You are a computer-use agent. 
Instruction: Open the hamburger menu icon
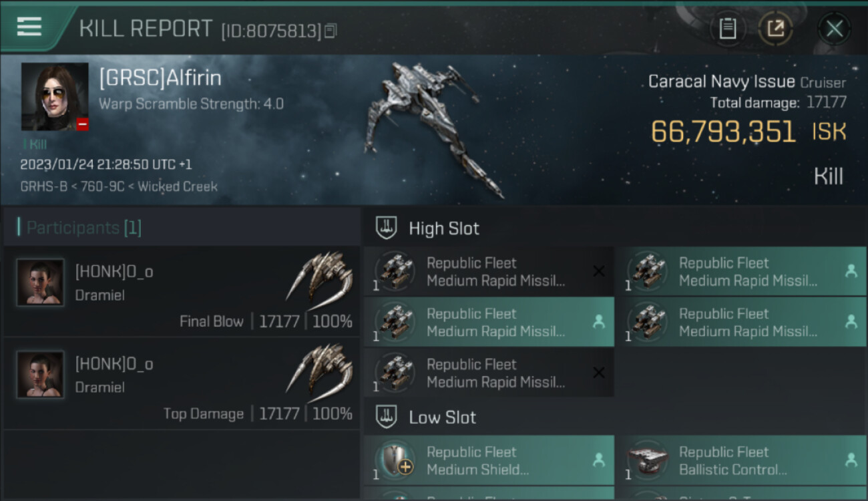pos(29,27)
